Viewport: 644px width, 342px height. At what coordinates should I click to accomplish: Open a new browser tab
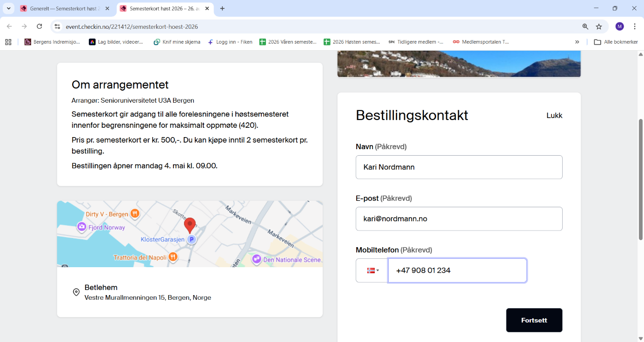[x=222, y=8]
